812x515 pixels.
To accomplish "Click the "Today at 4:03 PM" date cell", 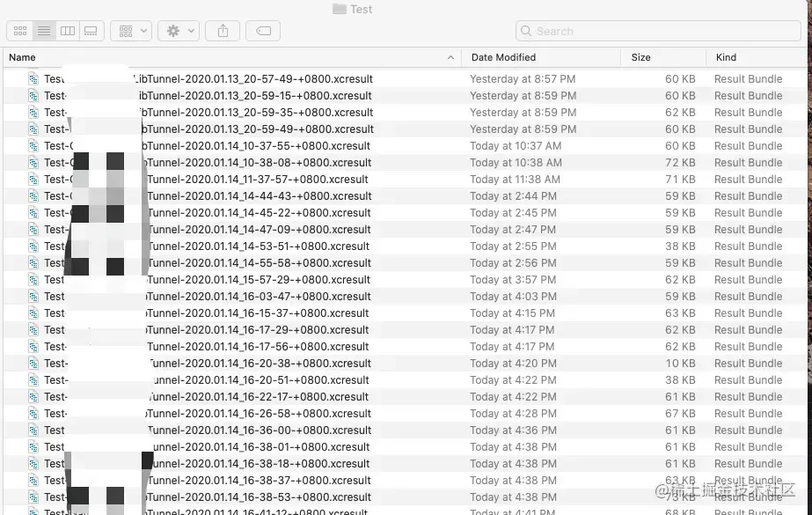I will tap(513, 297).
